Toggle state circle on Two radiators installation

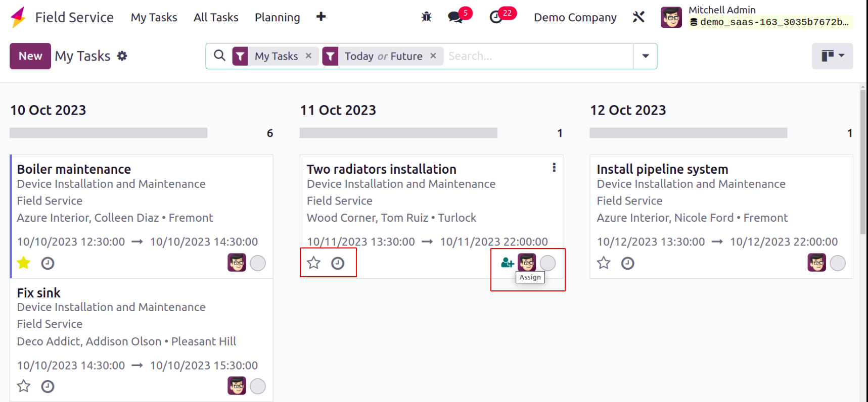pyautogui.click(x=547, y=263)
